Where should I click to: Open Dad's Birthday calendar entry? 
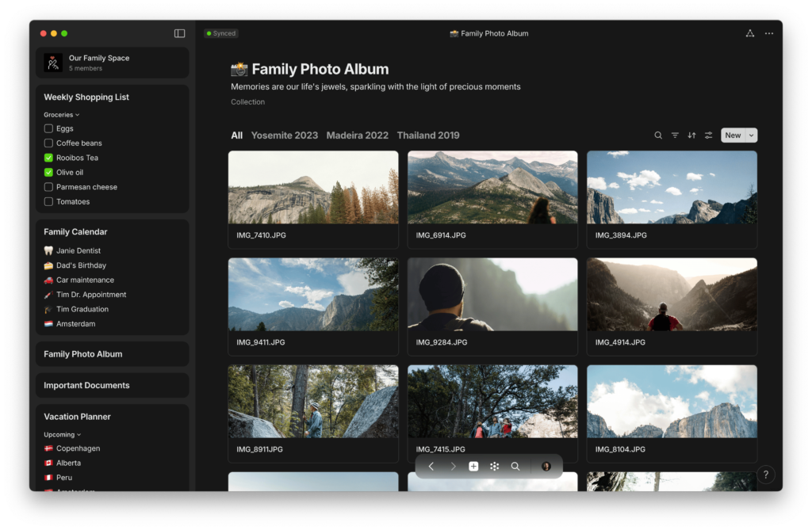[81, 265]
